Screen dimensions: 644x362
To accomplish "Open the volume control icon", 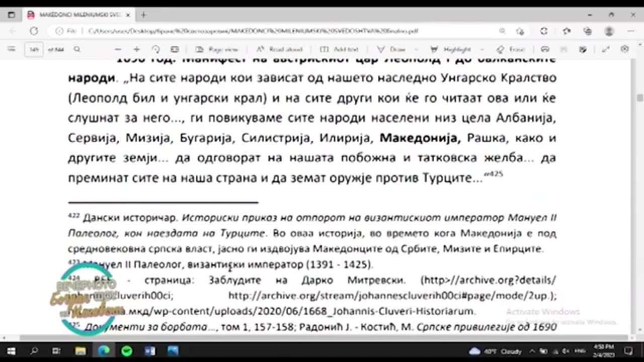I will 566,351.
